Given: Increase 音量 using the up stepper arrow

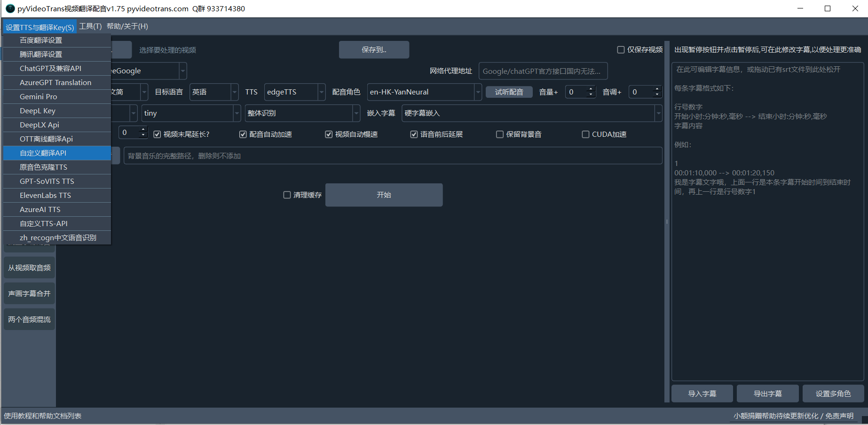Looking at the screenshot, I should coord(591,89).
